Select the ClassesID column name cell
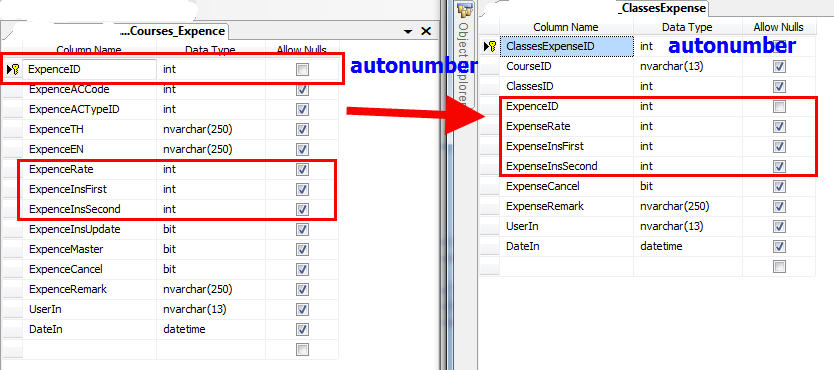834x370 pixels. pos(566,87)
